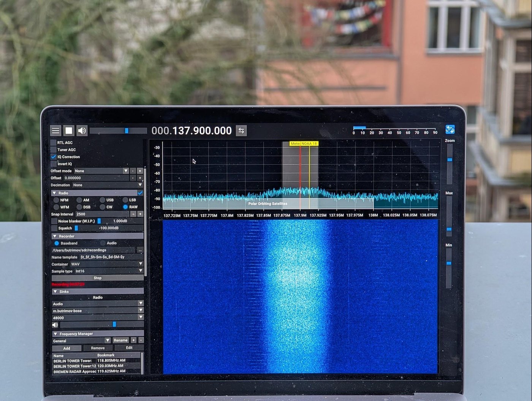Collapse the Frequency Manager section
532x401 pixels.
click(x=55, y=334)
